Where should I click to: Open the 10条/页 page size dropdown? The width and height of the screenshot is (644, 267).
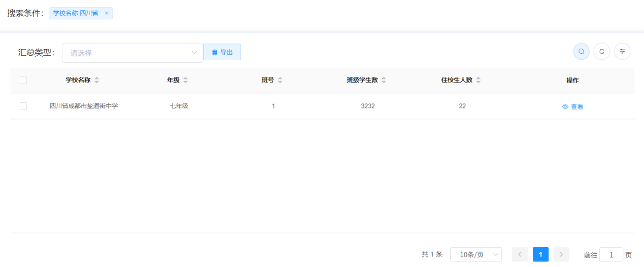click(476, 254)
